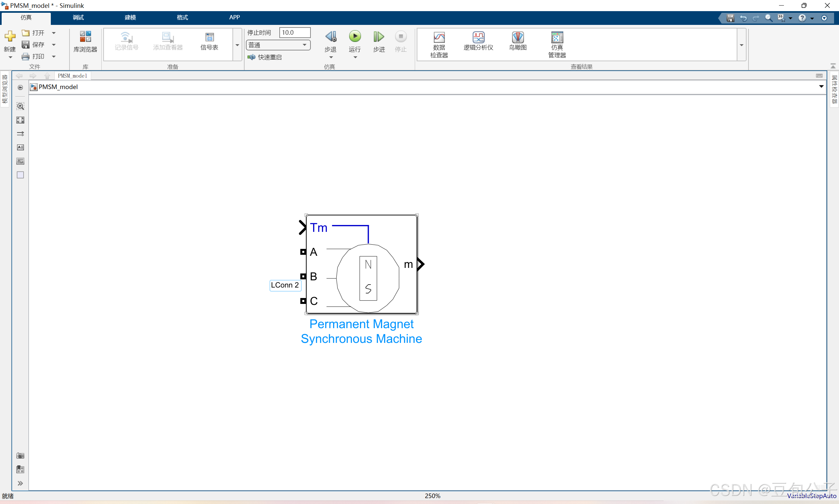Open the Simulation Manager (仿真管理器) icon

[x=557, y=37]
